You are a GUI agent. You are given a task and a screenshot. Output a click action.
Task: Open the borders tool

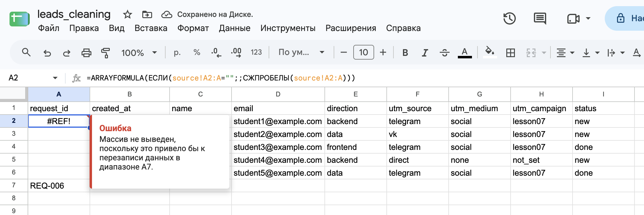[511, 53]
